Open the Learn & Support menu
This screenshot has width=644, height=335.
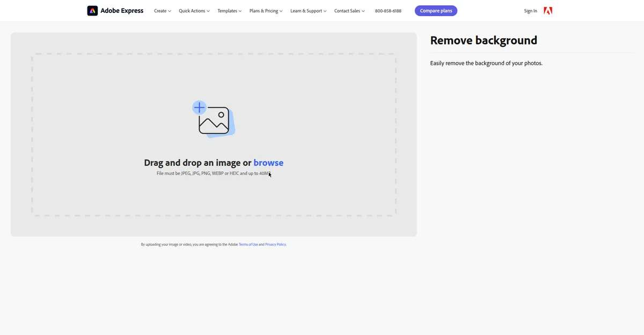(x=309, y=11)
